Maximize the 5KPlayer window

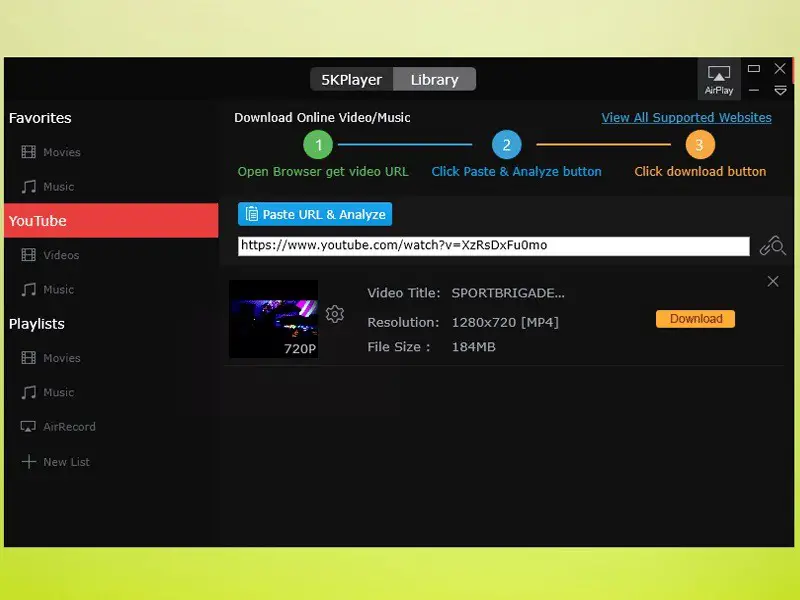pyautogui.click(x=754, y=68)
